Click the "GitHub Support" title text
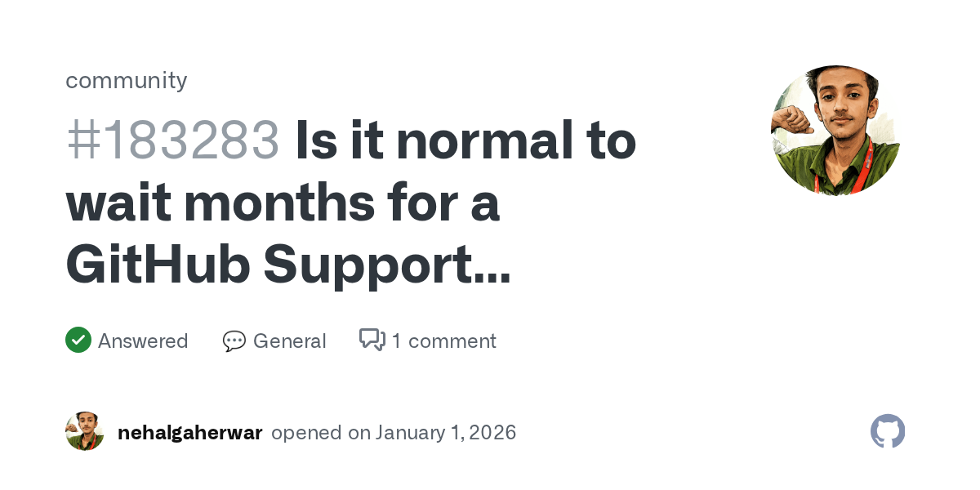 click(269, 266)
